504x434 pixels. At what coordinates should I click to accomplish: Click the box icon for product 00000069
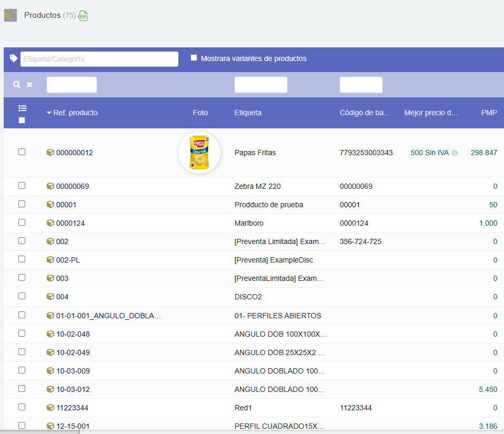[50, 186]
